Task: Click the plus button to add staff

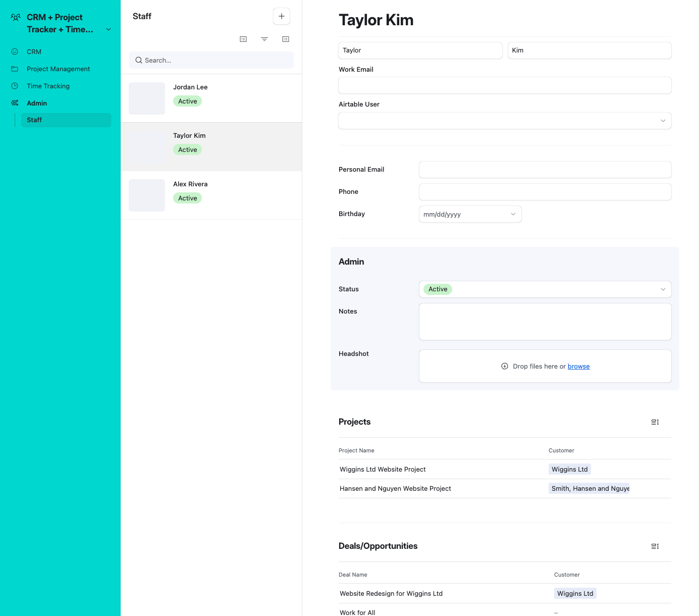Action: pos(281,16)
